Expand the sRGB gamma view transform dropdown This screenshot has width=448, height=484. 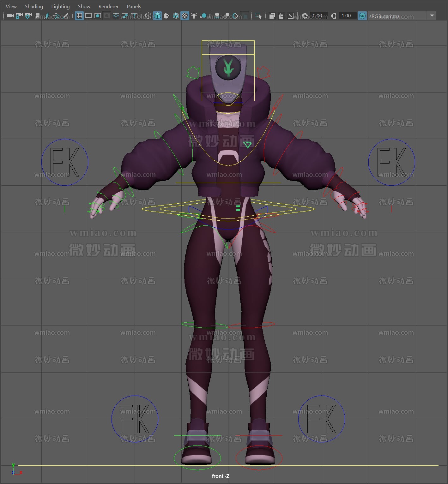coord(432,16)
